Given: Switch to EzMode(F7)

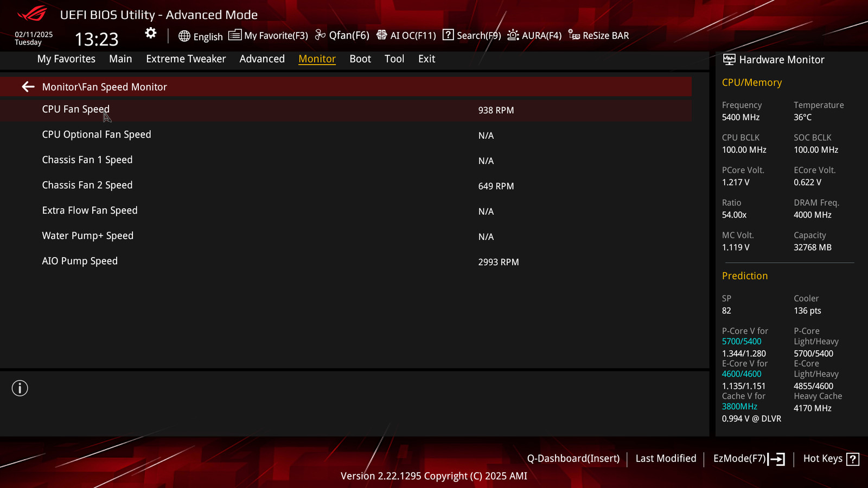Looking at the screenshot, I should tap(749, 459).
